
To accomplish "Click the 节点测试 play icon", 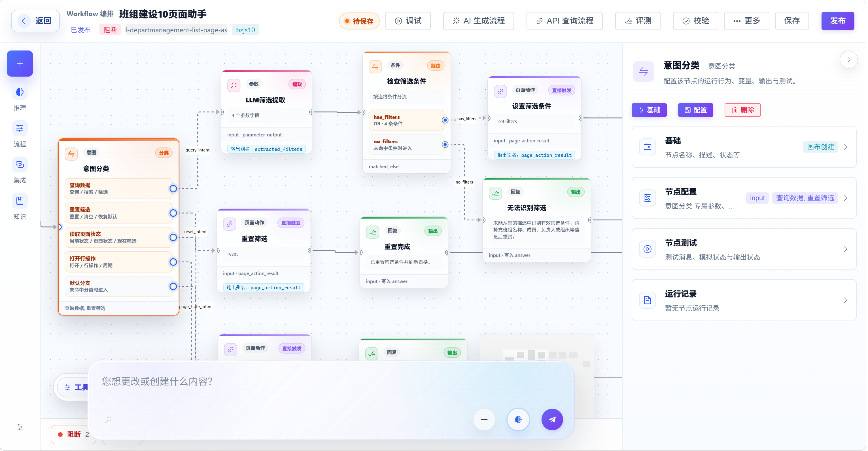I will point(648,249).
